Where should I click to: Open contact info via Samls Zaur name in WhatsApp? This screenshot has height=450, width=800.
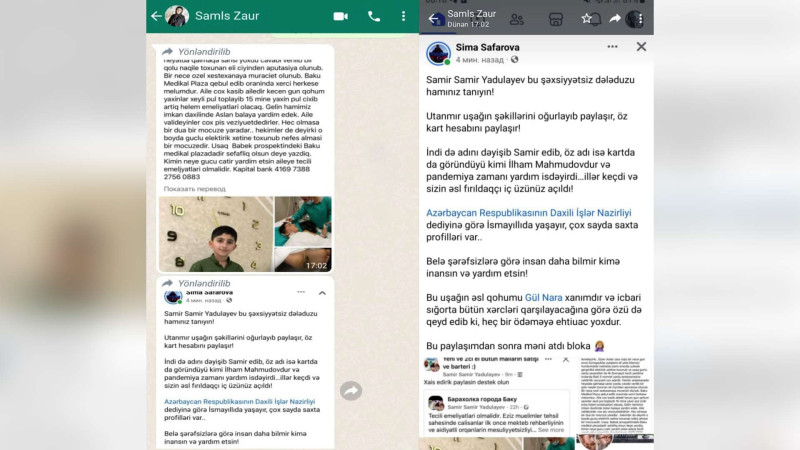pyautogui.click(x=227, y=16)
